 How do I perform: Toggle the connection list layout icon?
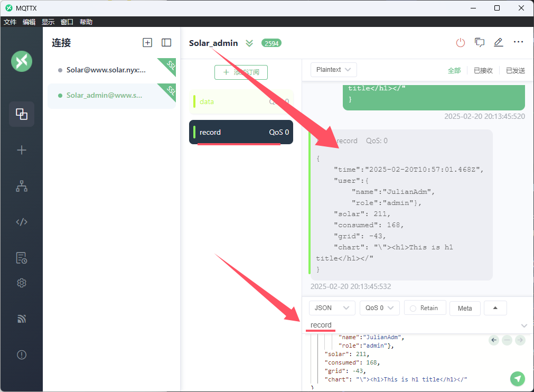point(166,43)
